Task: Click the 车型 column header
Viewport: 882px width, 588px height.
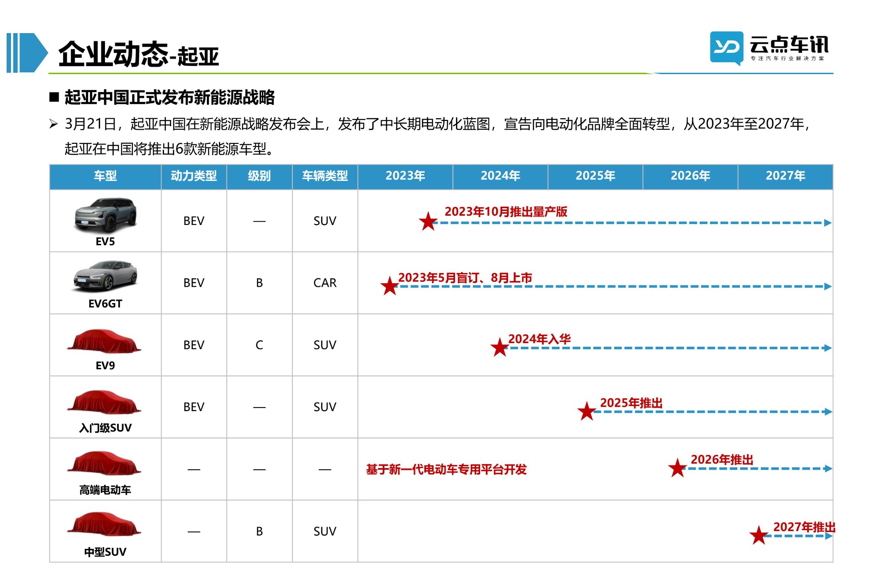Action: point(105,176)
